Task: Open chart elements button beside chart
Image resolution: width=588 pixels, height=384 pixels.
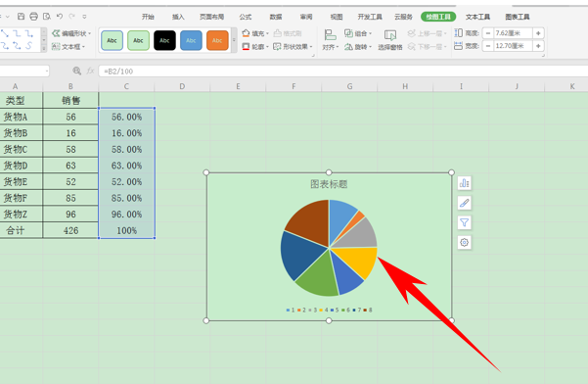Action: (465, 183)
